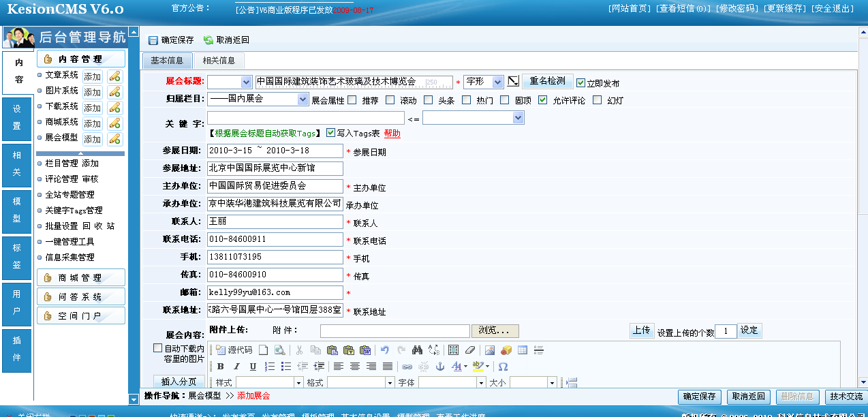Insert an image using the picture icon
Viewport: 868px width, 417px height.
pos(489,350)
